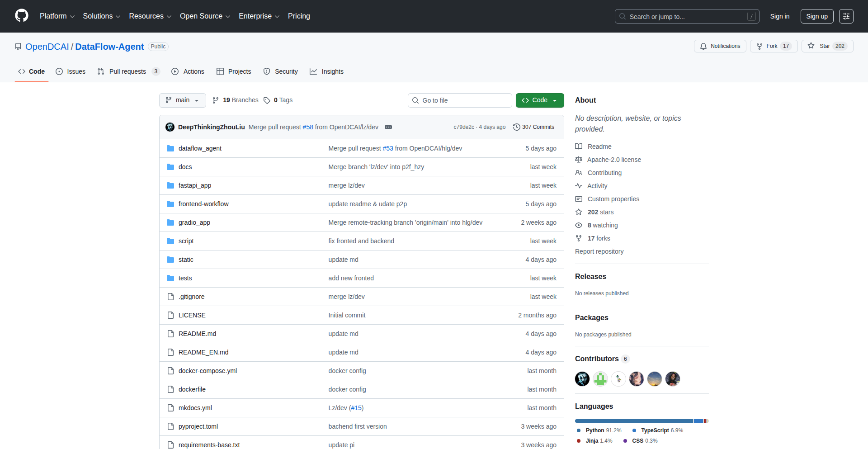Screen dimensions: 868x449
Task: Click the Fork icon
Action: (x=759, y=46)
